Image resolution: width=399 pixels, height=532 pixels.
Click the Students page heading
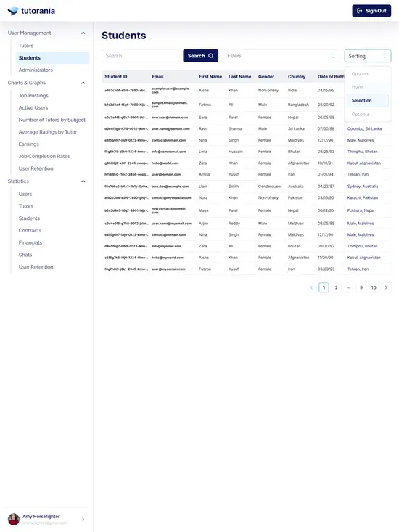(124, 36)
